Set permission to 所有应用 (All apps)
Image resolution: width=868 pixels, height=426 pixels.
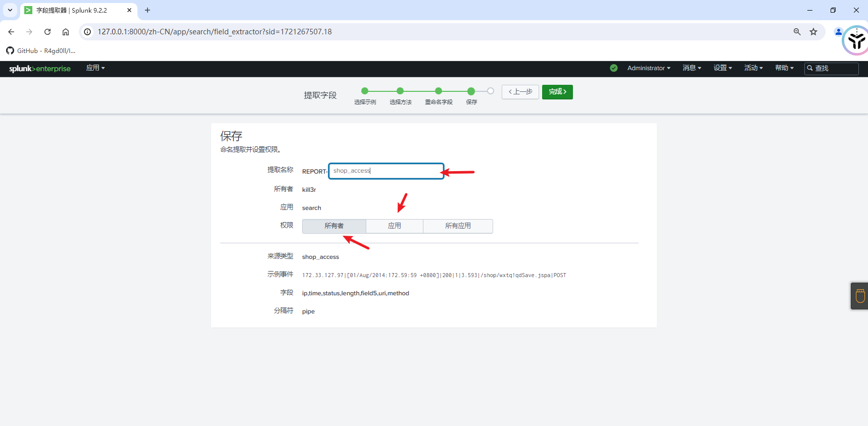pos(458,226)
